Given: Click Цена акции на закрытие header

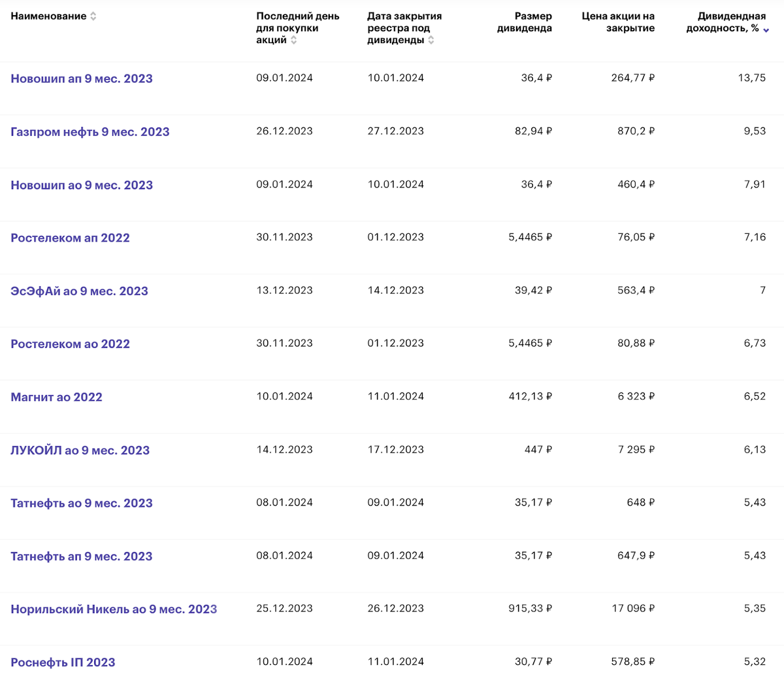Looking at the screenshot, I should point(618,22).
